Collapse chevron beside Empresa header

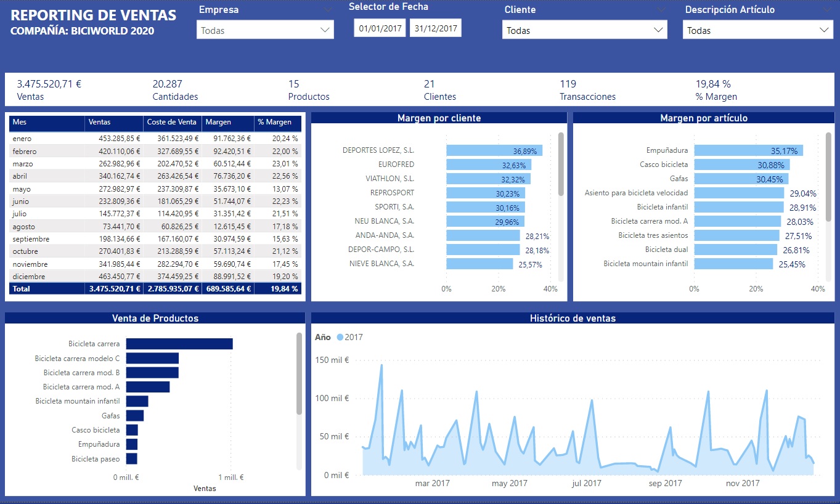[x=327, y=10]
